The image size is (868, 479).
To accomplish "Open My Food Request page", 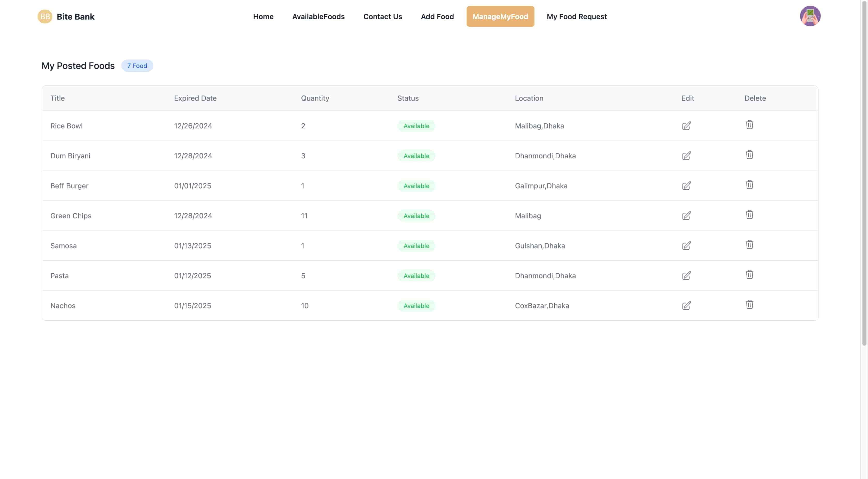I will [x=577, y=17].
